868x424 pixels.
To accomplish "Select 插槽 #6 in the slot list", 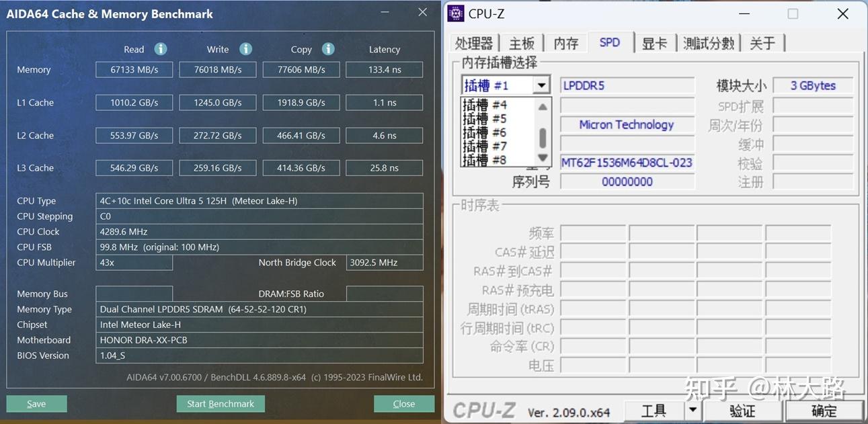I will click(x=485, y=132).
